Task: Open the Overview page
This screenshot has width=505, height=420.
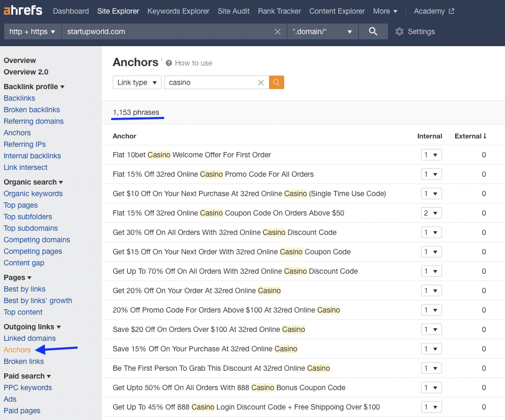Action: [x=19, y=60]
